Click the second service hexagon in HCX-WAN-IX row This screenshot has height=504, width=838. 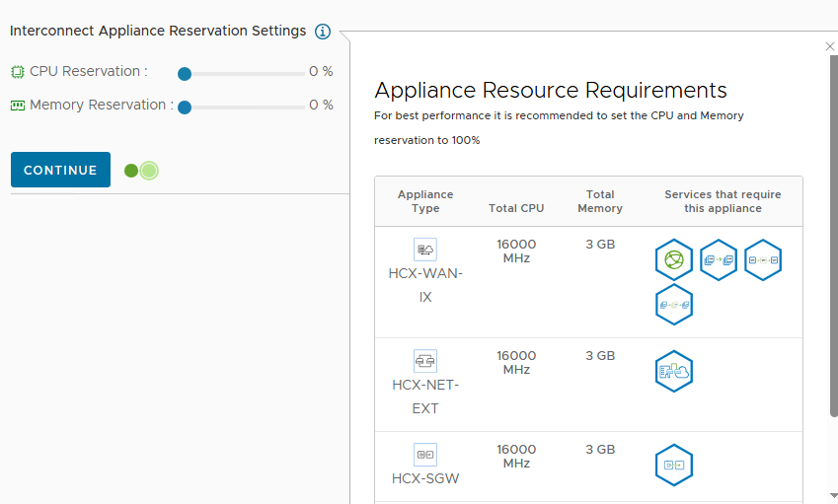click(719, 260)
